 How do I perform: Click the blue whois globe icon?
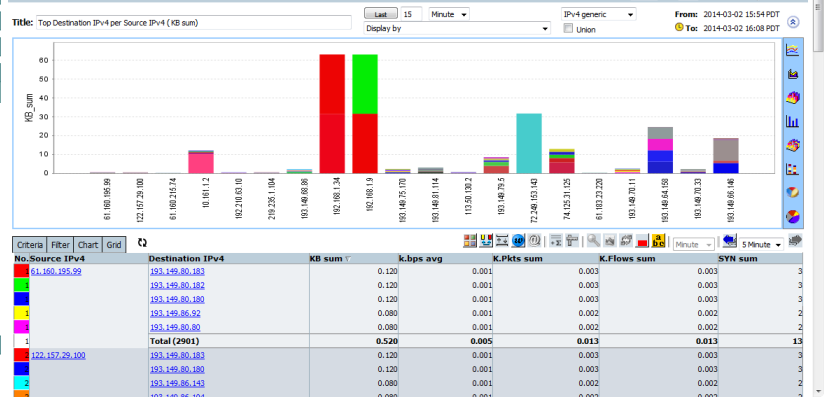(518, 241)
